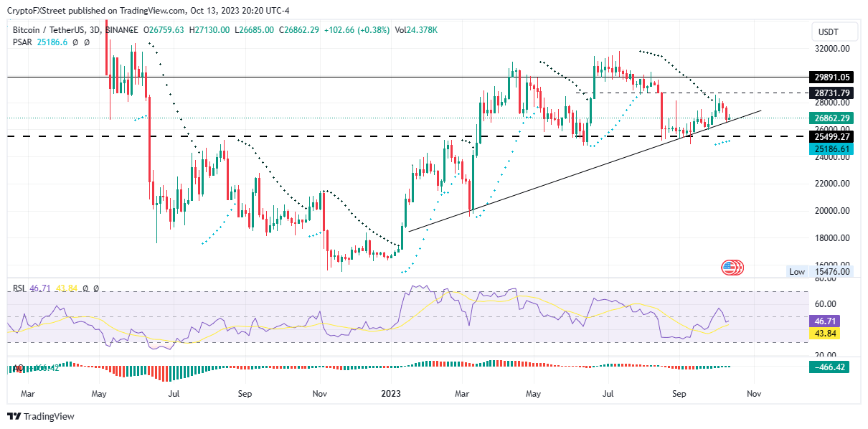Viewport: 868px width, 429px height.
Task: Click the 25499.27 support level label
Action: point(831,136)
